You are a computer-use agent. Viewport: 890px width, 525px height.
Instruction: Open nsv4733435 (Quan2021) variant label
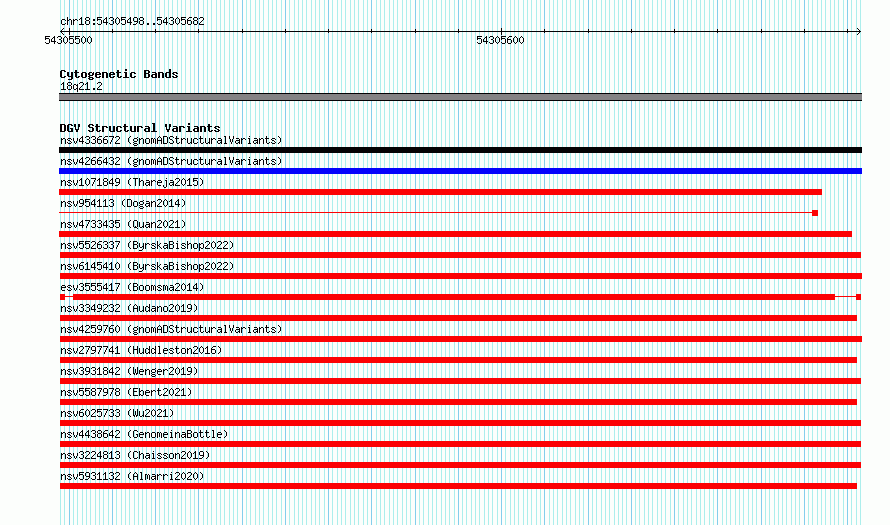[x=123, y=224]
